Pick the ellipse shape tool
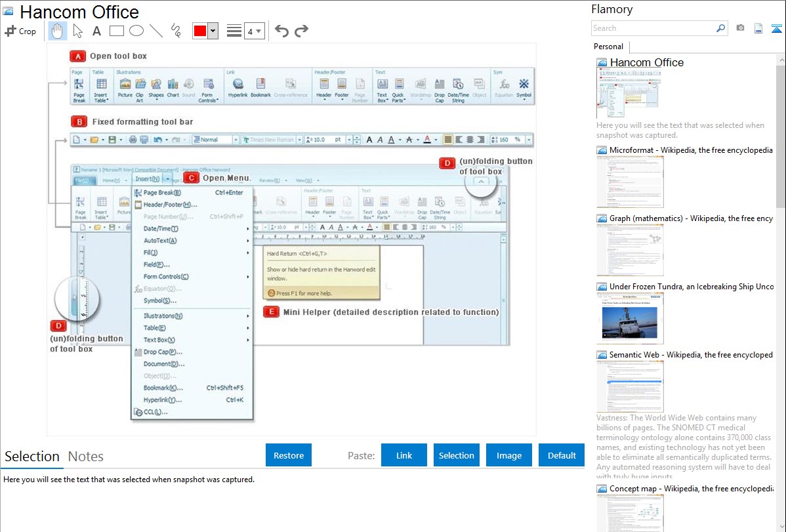Image resolution: width=786 pixels, height=532 pixels. point(136,31)
